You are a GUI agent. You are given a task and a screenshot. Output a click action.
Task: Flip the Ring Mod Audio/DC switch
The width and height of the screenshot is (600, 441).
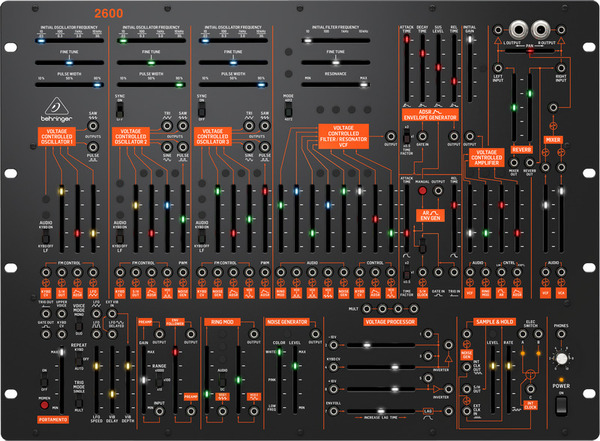coord(222,380)
